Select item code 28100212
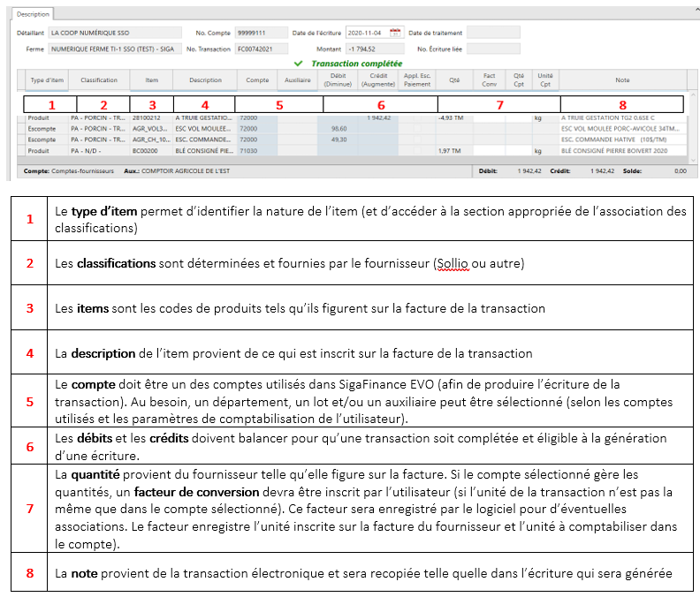This screenshot has height=597, width=700. coord(147,117)
